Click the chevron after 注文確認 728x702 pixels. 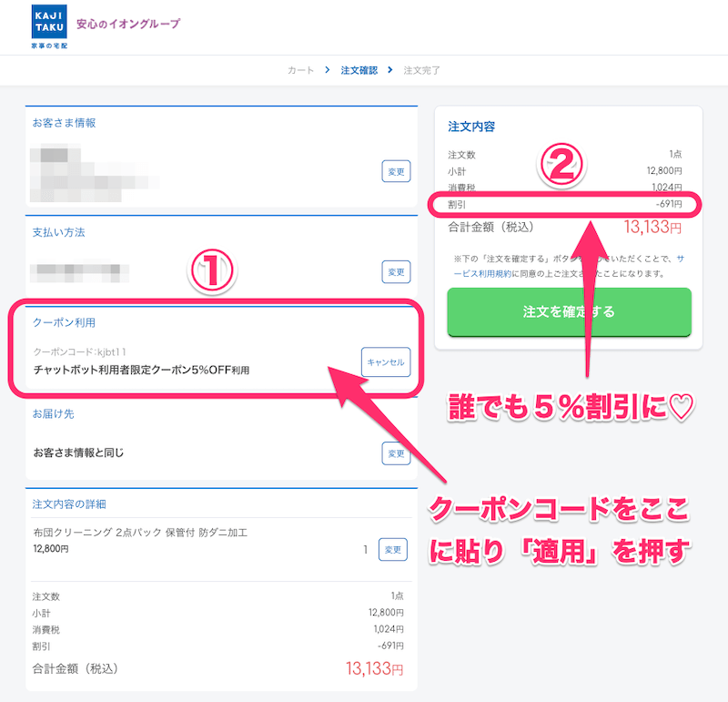point(390,70)
